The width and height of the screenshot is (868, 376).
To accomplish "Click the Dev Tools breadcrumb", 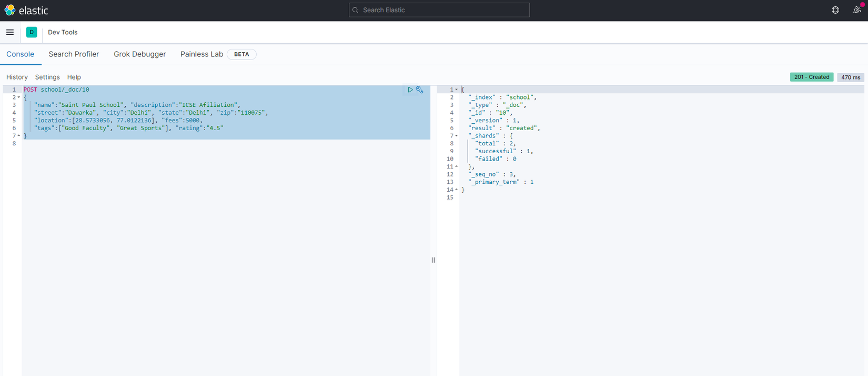I will point(63,32).
